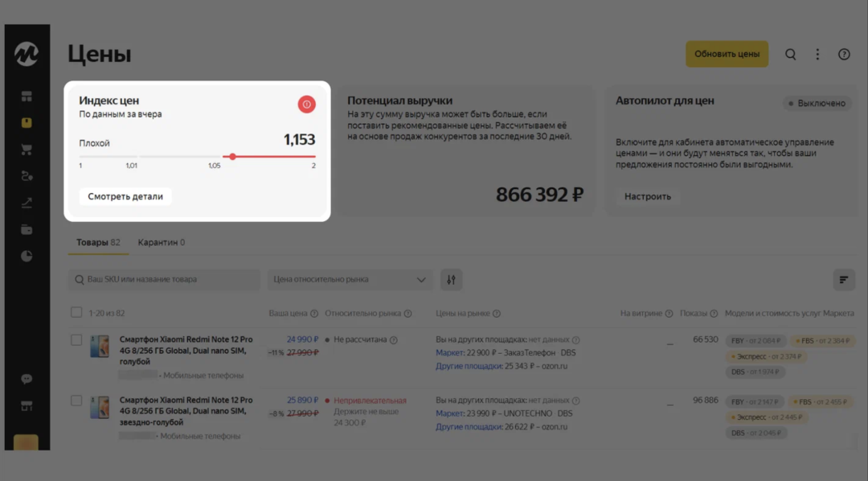The image size is (868, 481).
Task: Click the 'Обновить цены' button
Action: coord(727,55)
